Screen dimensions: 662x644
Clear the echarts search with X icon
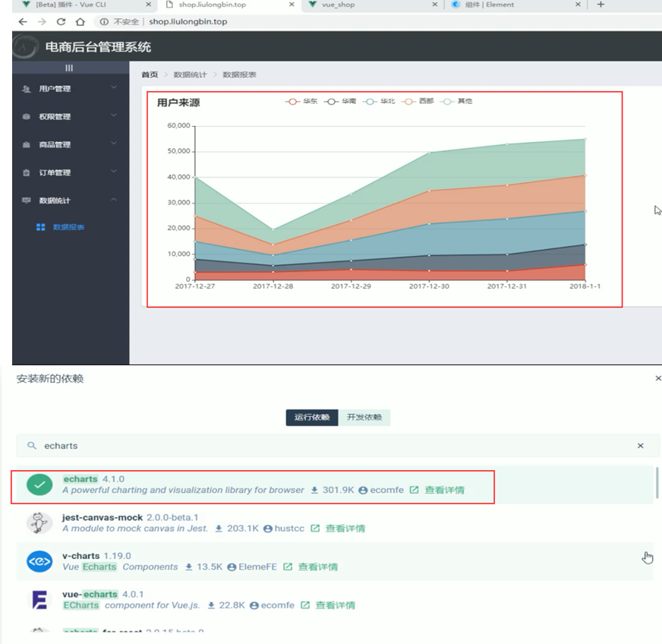pos(640,446)
